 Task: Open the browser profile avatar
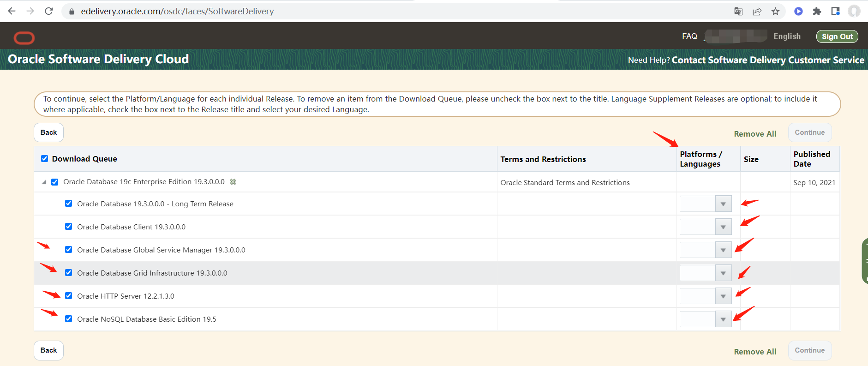tap(854, 11)
